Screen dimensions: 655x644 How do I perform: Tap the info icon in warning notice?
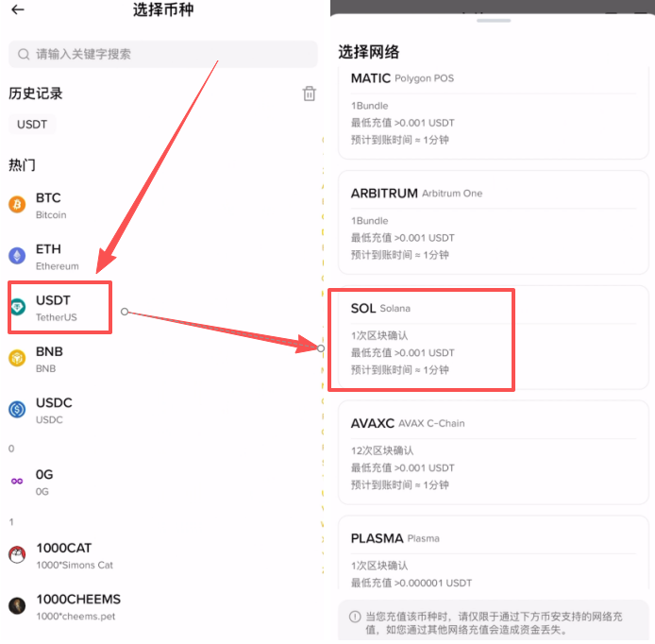[x=355, y=616]
